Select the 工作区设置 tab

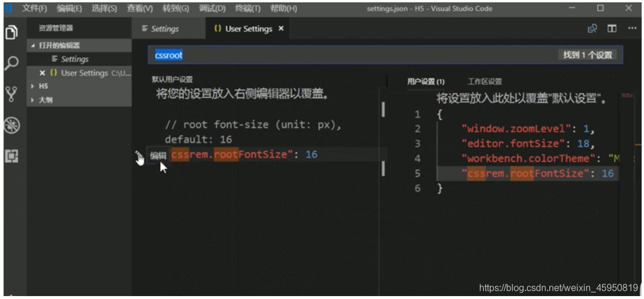[x=484, y=81]
